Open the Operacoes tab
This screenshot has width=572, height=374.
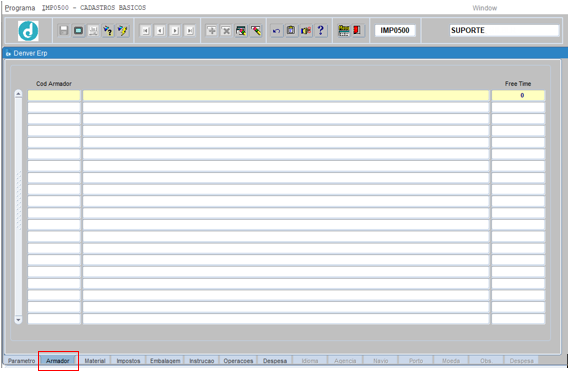238,361
